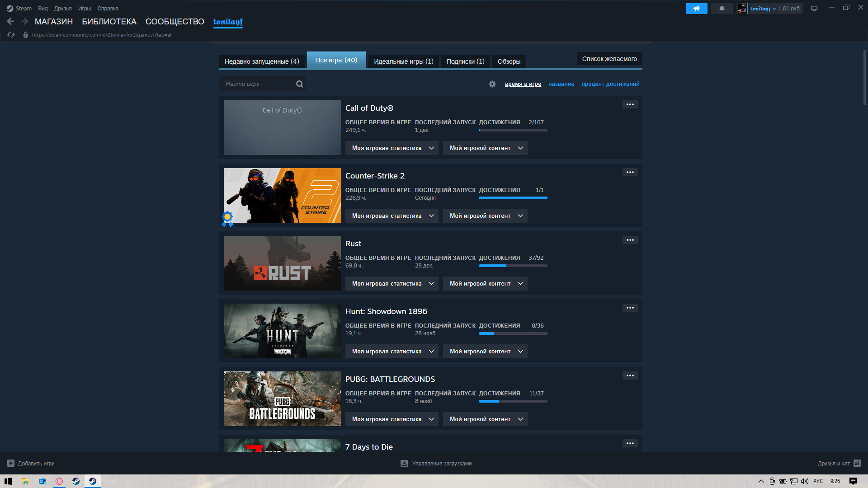Open the Вид menu
Screen dimensions: 868x488
coord(43,9)
